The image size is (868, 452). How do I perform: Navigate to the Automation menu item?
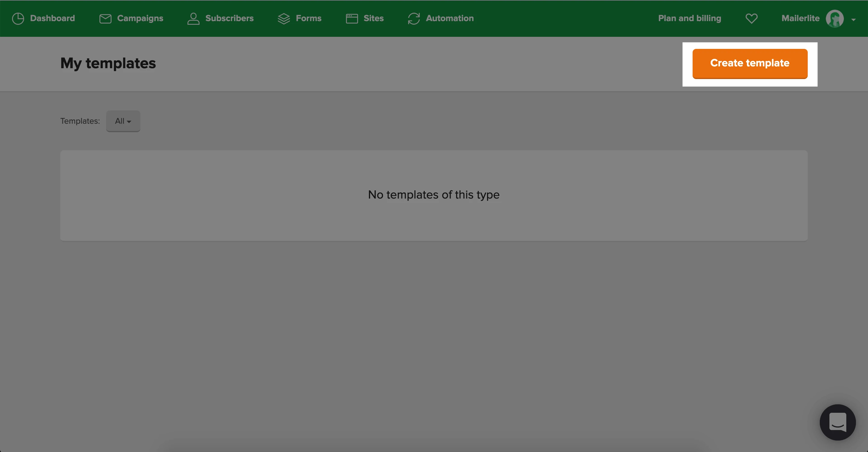[x=449, y=18]
